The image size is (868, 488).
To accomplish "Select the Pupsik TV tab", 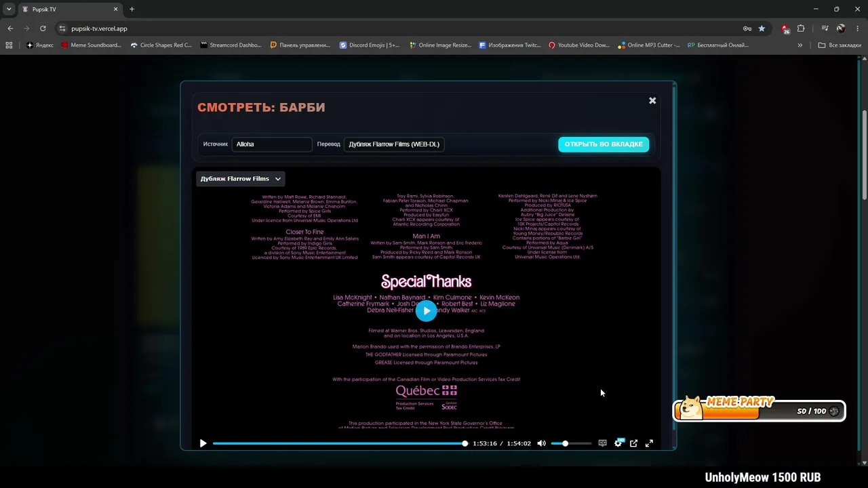I will [x=70, y=9].
